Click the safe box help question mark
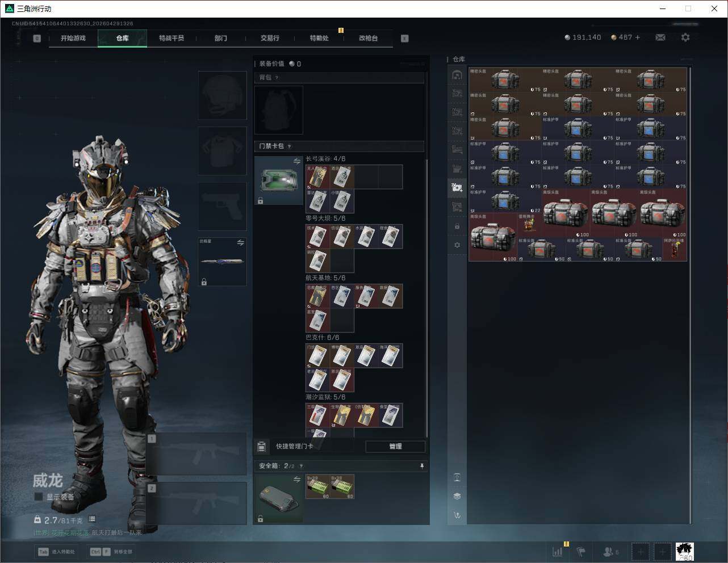This screenshot has width=728, height=563. coord(301,466)
